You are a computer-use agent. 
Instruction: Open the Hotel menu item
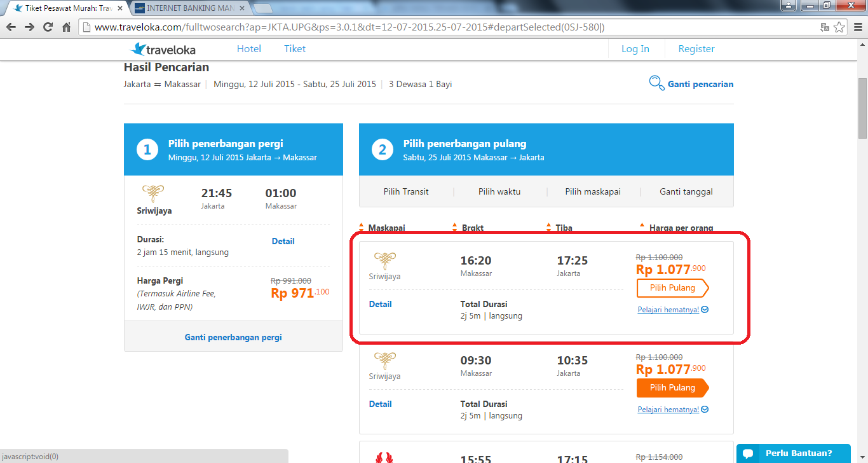click(249, 49)
